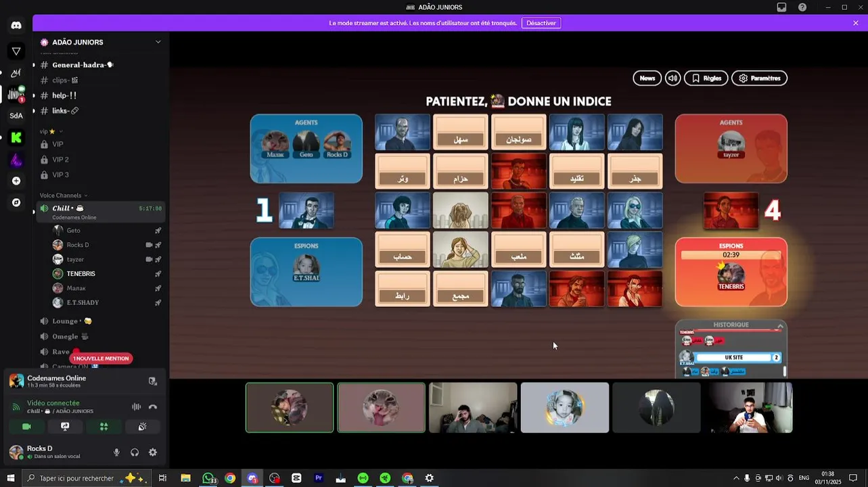Click the حزام word card

click(460, 171)
